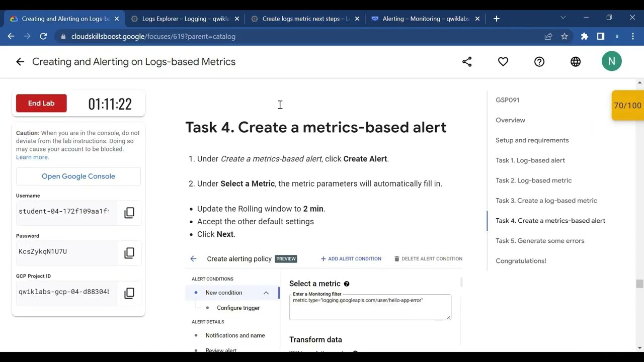Click the Password field KcsZykqN1U7U
Viewport: 644px width, 362px height.
43,251
